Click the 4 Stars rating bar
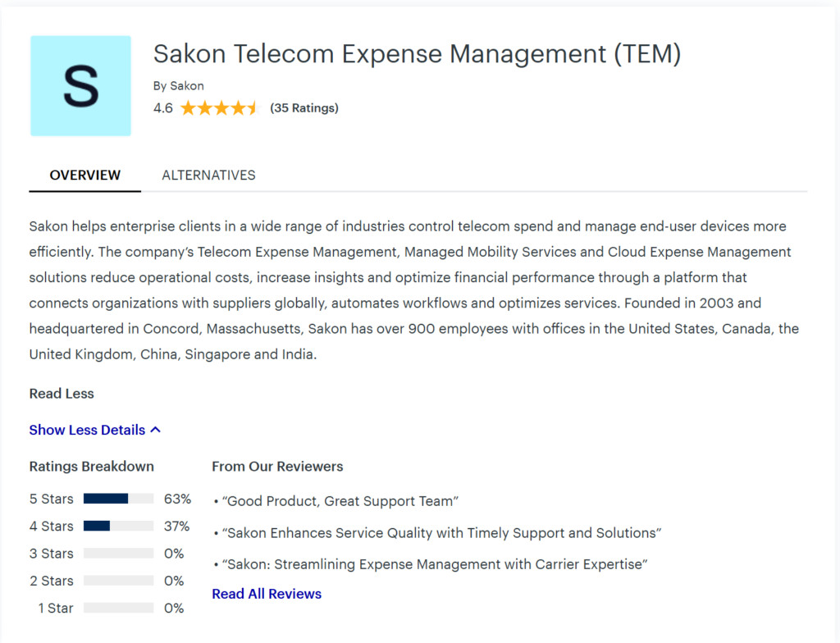Screen dimensions: 840x643 coord(118,526)
